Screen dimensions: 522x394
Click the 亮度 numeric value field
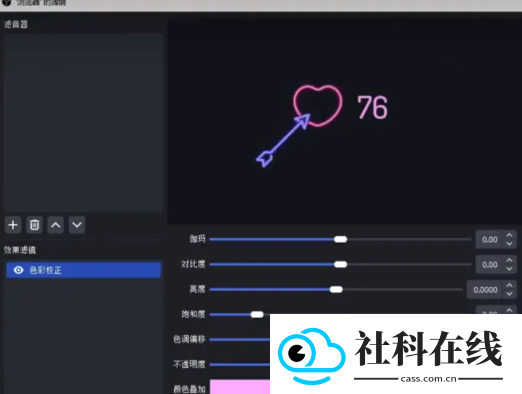[485, 289]
